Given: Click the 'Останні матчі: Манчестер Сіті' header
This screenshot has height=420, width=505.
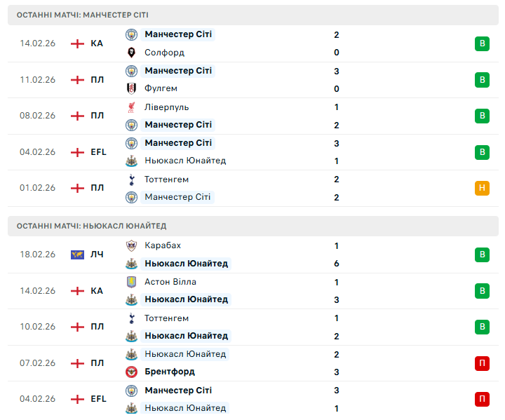Looking at the screenshot, I should 83,15.
